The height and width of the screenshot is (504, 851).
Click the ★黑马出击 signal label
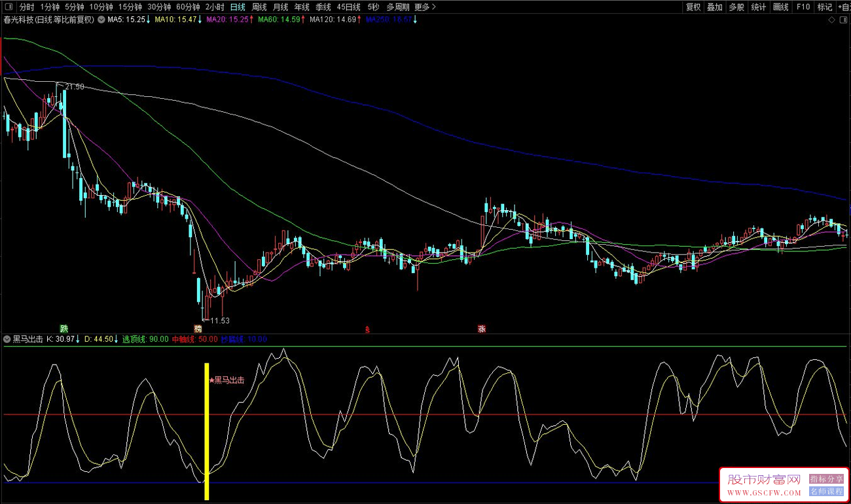pos(226,380)
